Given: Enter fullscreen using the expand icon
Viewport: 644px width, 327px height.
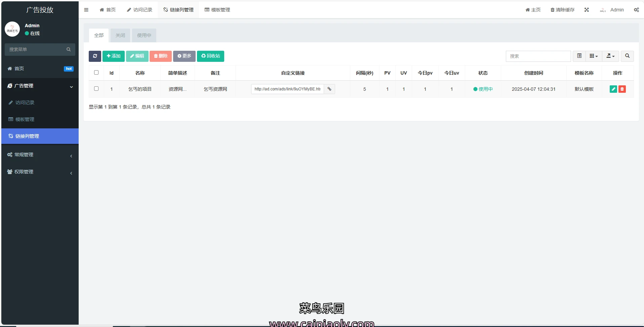Looking at the screenshot, I should pos(587,10).
